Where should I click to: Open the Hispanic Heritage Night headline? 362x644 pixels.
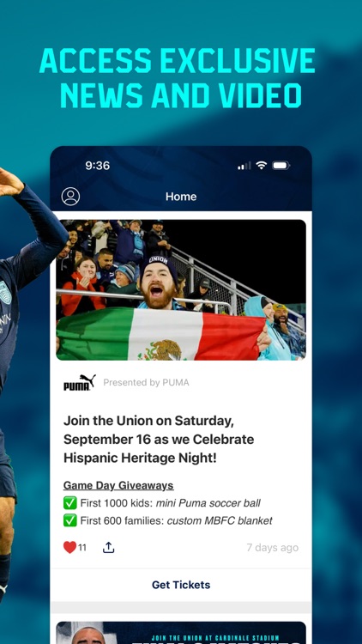click(159, 439)
